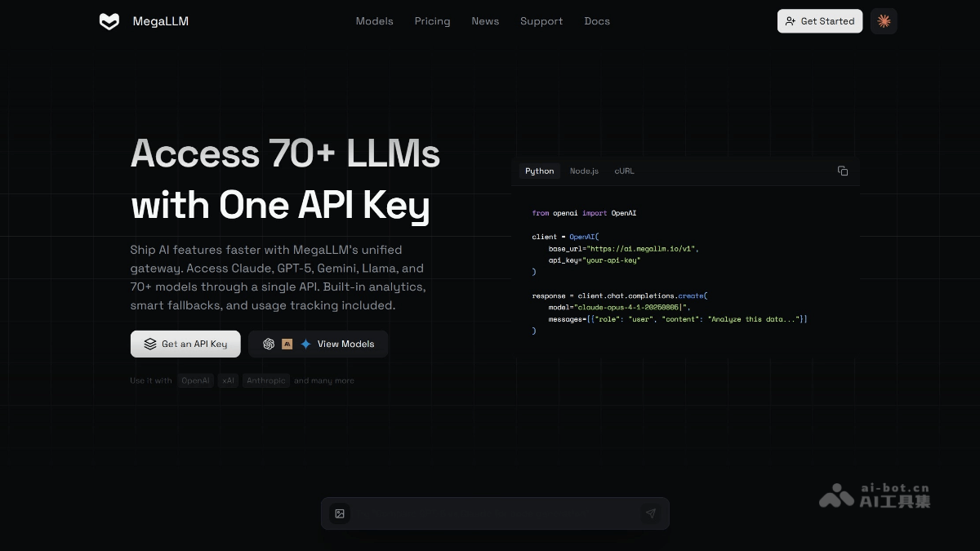Toggle the theme with the sun icon
The image size is (980, 551).
click(x=884, y=21)
